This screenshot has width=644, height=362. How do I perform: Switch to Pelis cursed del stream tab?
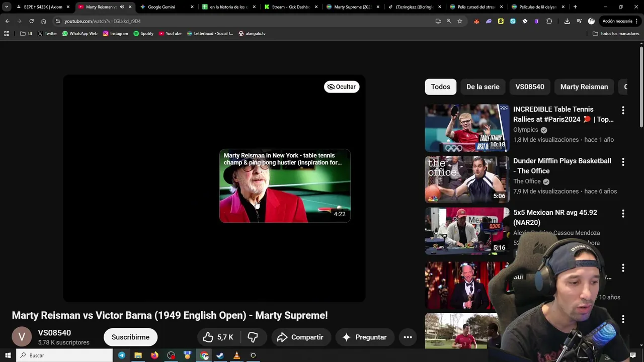[476, 7]
